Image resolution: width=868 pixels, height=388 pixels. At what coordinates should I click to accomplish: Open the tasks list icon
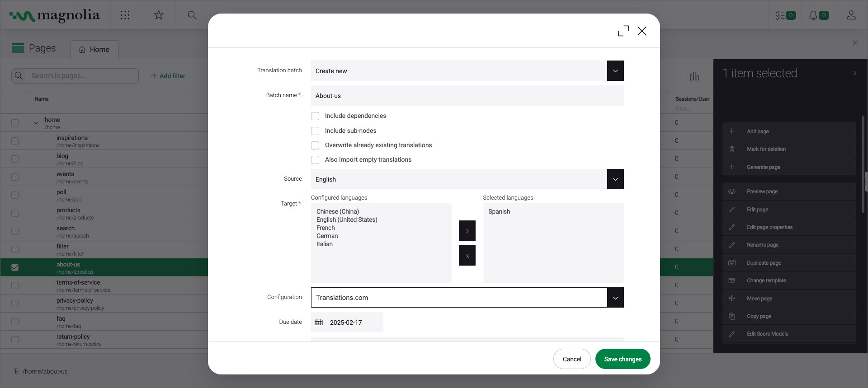click(785, 15)
